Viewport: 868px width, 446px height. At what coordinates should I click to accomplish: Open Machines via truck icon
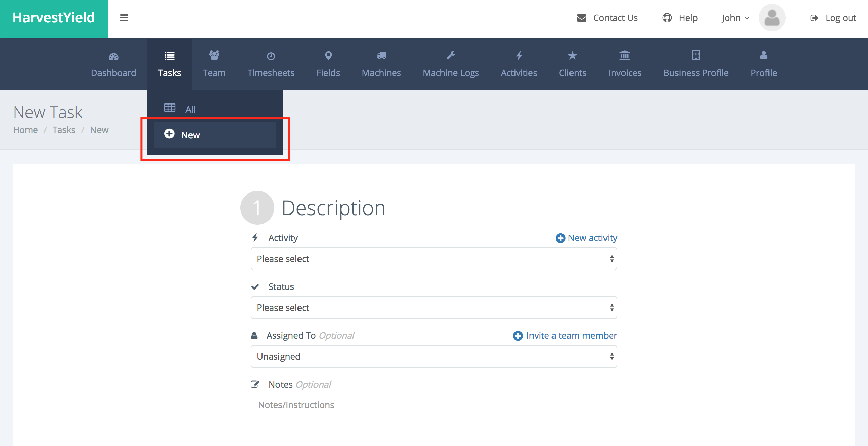point(381,56)
